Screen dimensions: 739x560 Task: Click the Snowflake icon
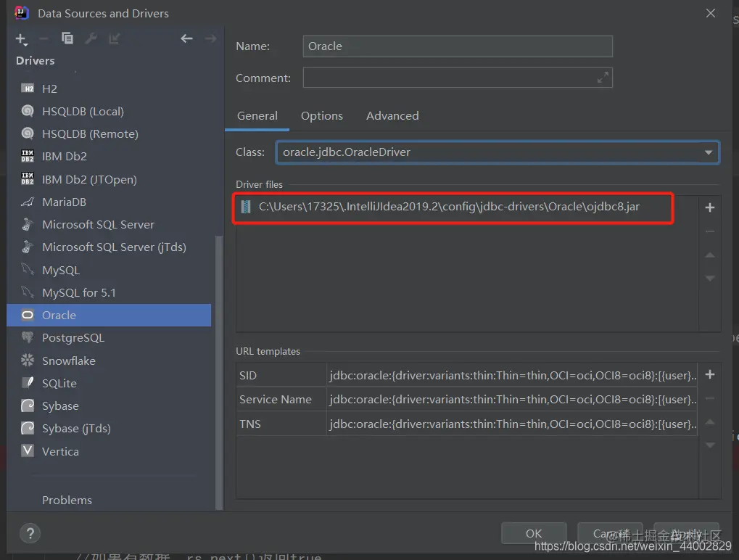(x=28, y=360)
